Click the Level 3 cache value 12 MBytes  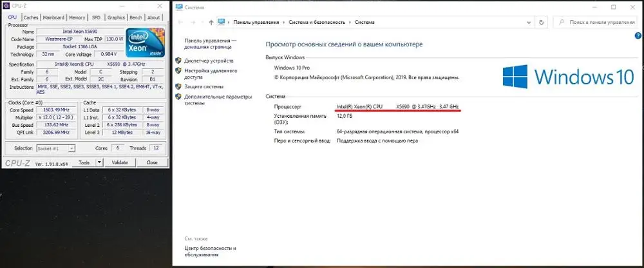(122, 132)
